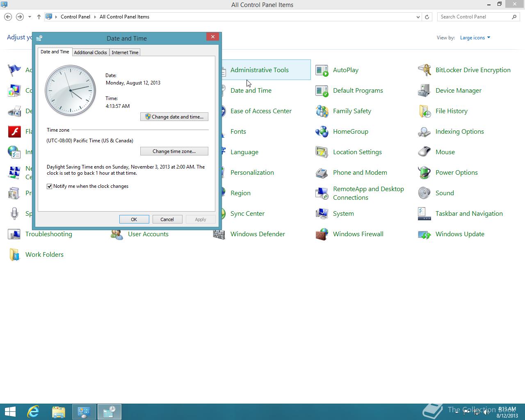Open BitLocker Drive Encryption icon
The width and height of the screenshot is (525, 420).
(425, 70)
